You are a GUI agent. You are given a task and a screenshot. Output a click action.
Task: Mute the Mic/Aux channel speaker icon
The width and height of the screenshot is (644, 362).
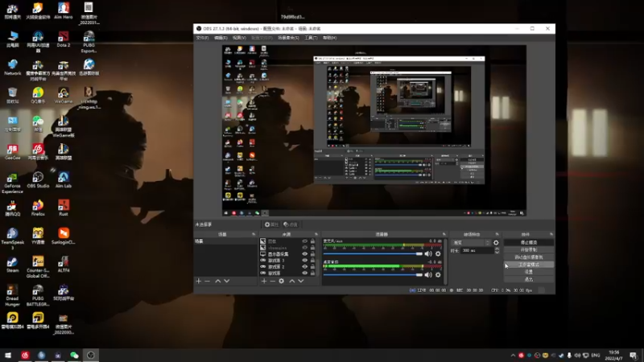pyautogui.click(x=428, y=253)
